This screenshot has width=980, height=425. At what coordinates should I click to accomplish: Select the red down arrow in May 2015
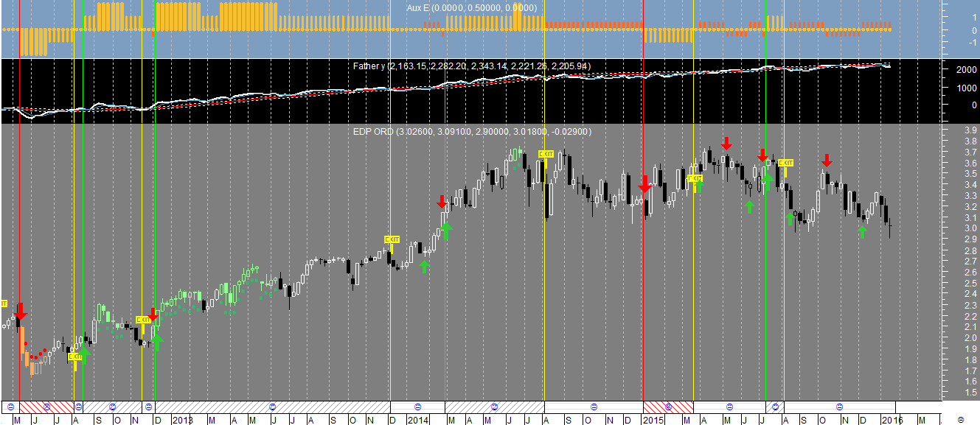click(x=726, y=143)
